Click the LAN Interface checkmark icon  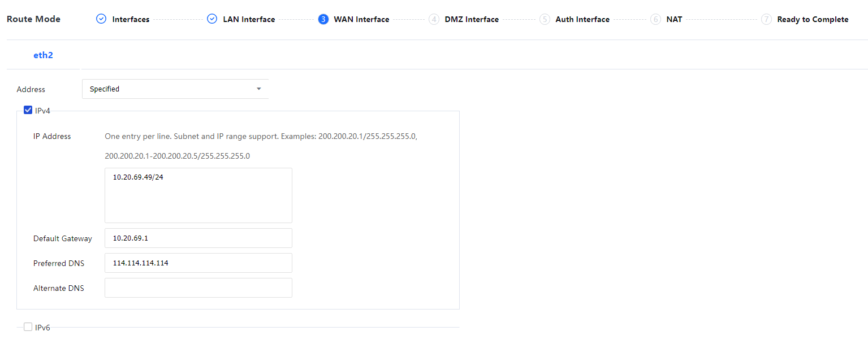tap(212, 19)
